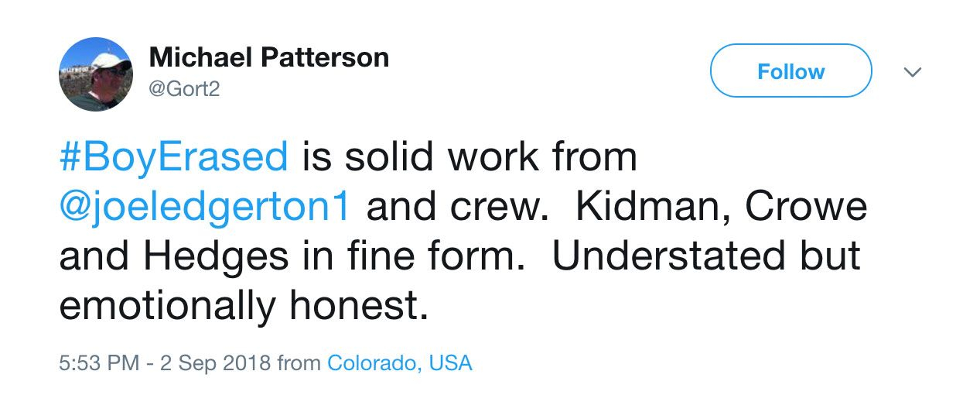Click the word "from" before Colorado
980x395 pixels.
coord(299,363)
